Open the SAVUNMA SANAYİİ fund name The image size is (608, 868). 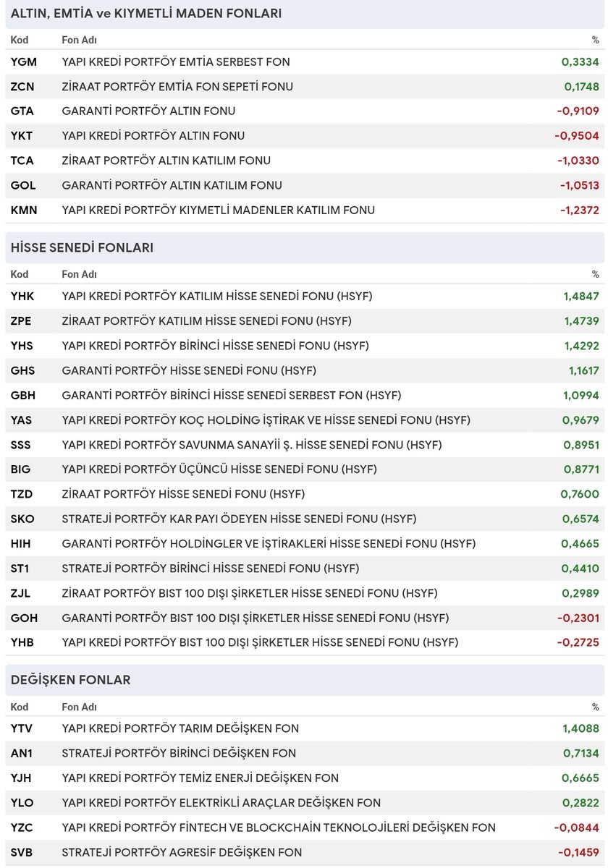[x=252, y=444]
